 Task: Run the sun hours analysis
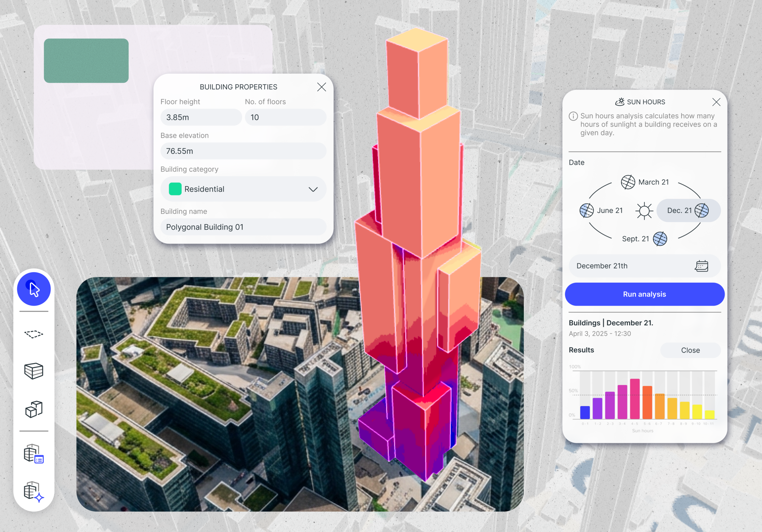[644, 294]
